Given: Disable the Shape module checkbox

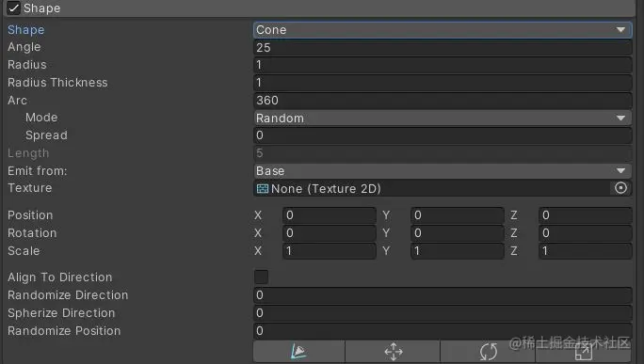Looking at the screenshot, I should click(x=13, y=8).
